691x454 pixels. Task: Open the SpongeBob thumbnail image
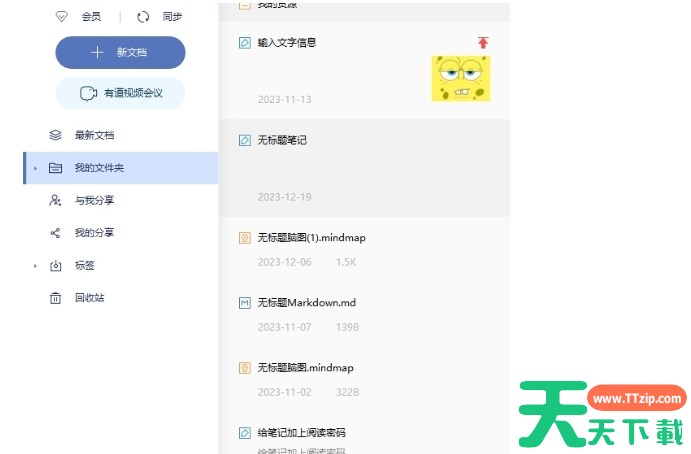[x=460, y=79]
